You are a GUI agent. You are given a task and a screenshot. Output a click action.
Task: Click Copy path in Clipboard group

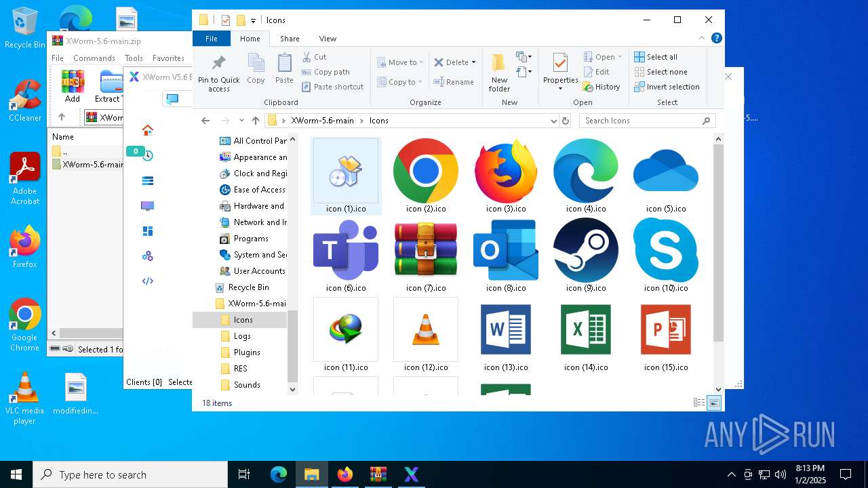(325, 72)
